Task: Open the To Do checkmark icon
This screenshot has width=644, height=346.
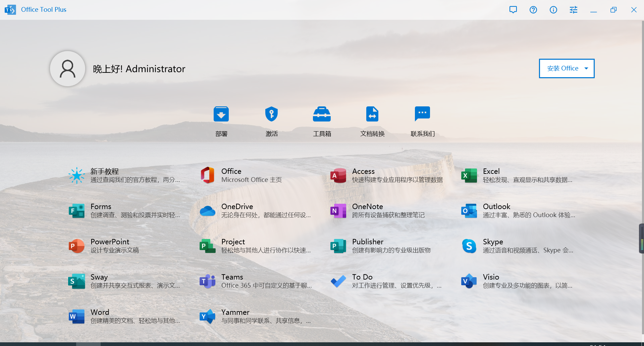Action: tap(338, 281)
